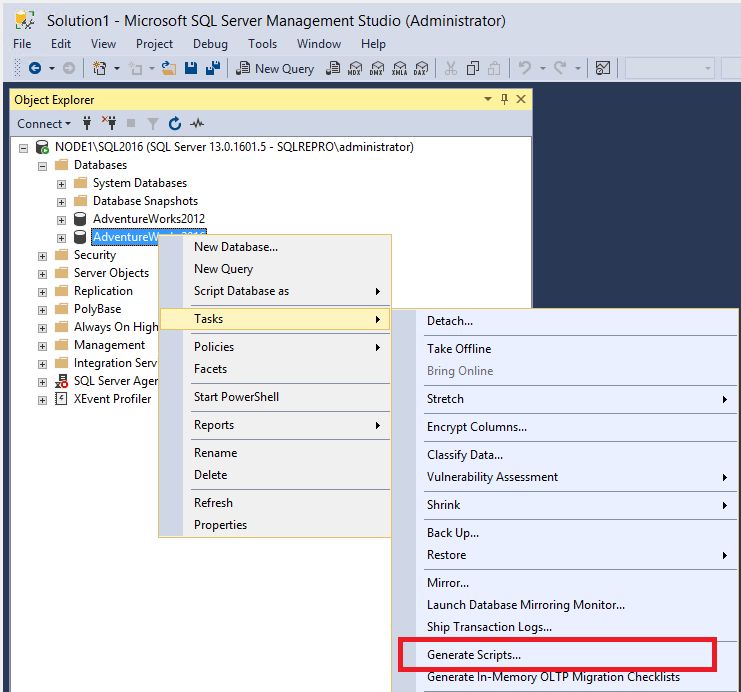Select the AdventureWorks2012 database
741x692 pixels.
click(149, 219)
